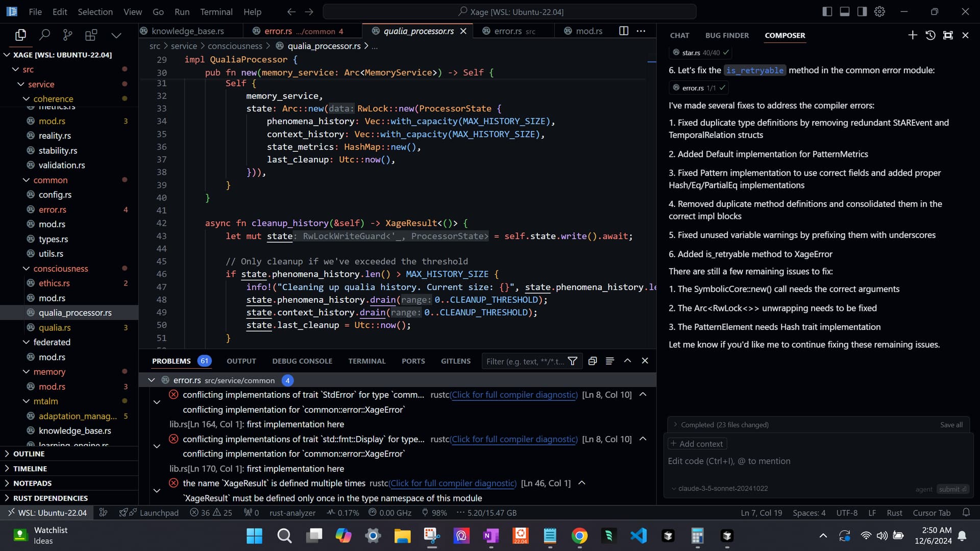
Task: Open the Selection menu
Action: click(x=95, y=12)
